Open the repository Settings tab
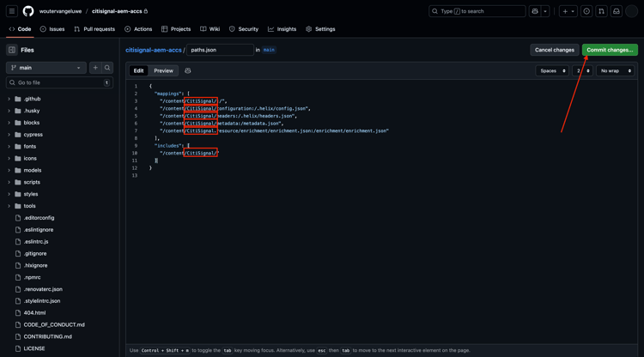This screenshot has height=357, width=644. [320, 29]
